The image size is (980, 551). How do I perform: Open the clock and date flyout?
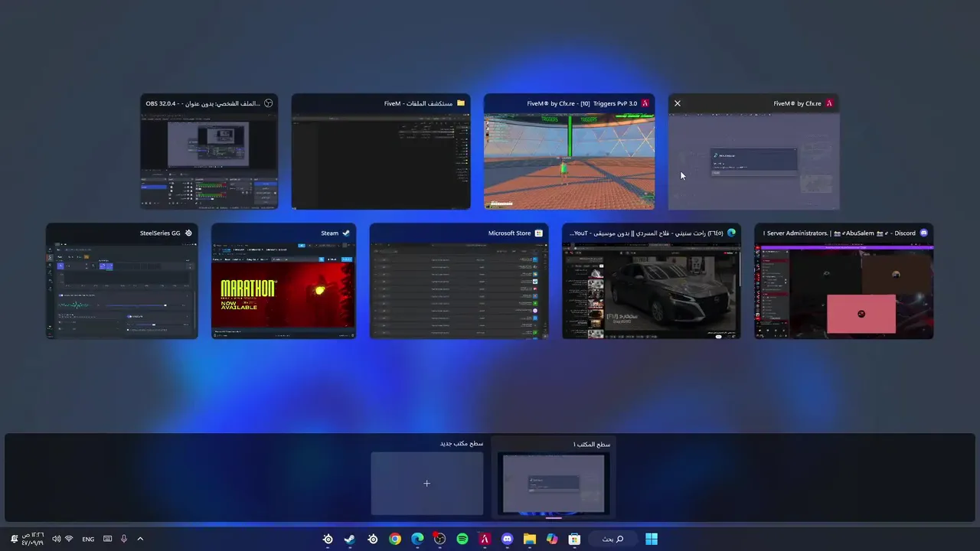(x=34, y=539)
